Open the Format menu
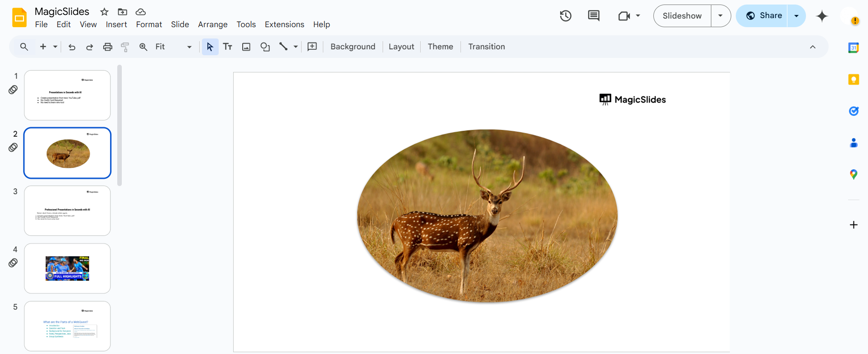 tap(149, 24)
